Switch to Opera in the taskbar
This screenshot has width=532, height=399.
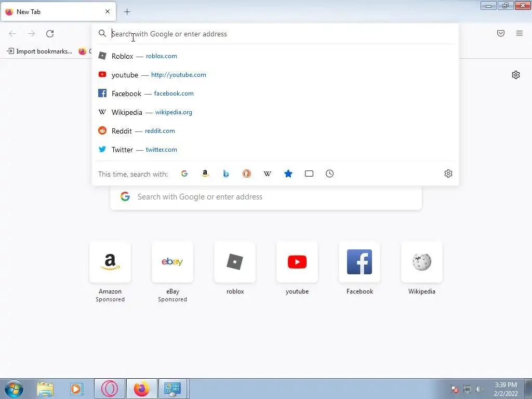(109, 389)
